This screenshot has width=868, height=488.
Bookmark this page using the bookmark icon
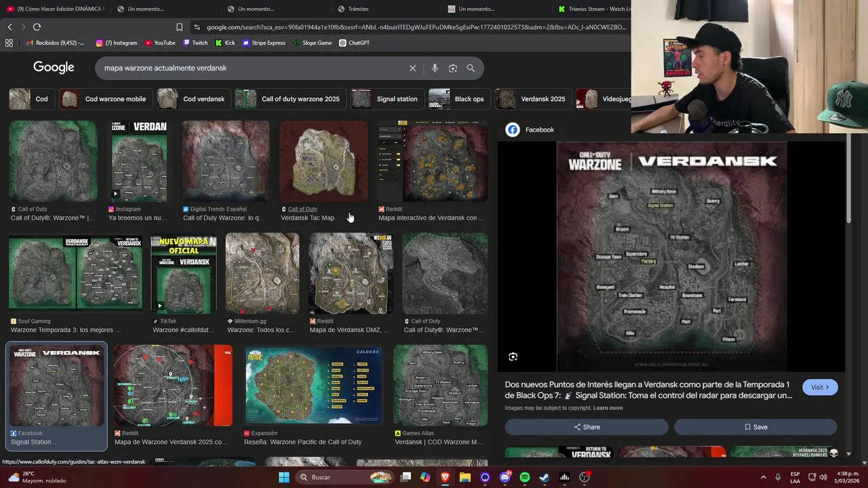coord(179,27)
